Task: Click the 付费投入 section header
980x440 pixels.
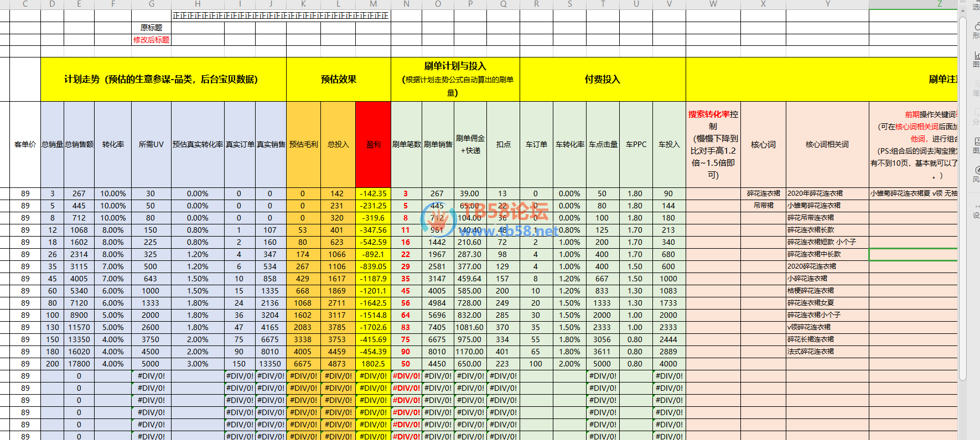Action: click(x=603, y=79)
